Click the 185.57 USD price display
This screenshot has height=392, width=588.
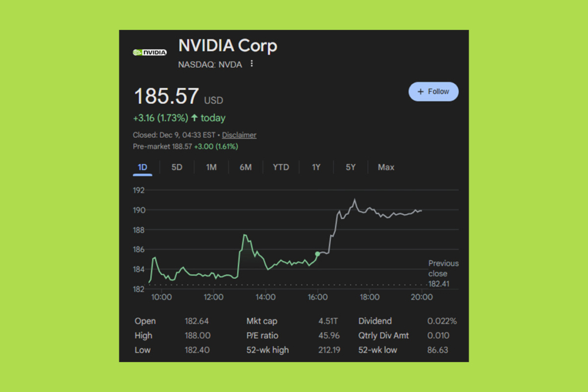[x=176, y=96]
